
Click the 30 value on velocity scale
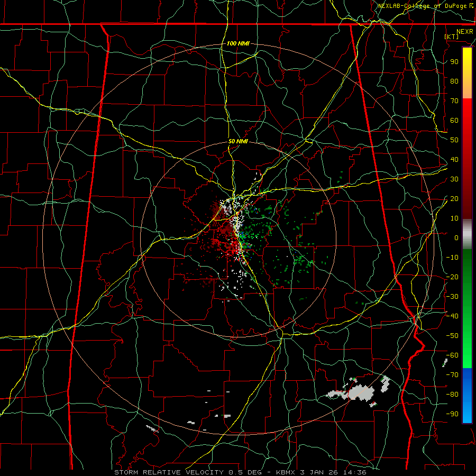point(454,179)
